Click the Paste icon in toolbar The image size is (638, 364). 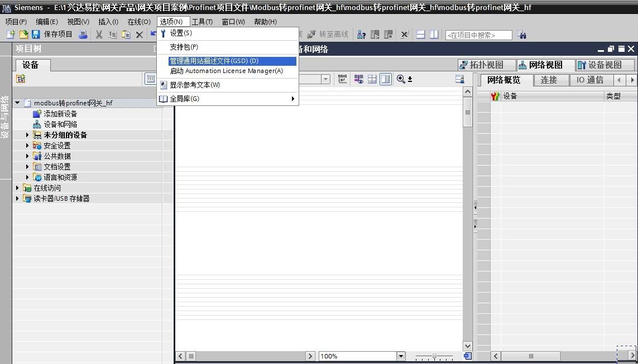[x=126, y=35]
